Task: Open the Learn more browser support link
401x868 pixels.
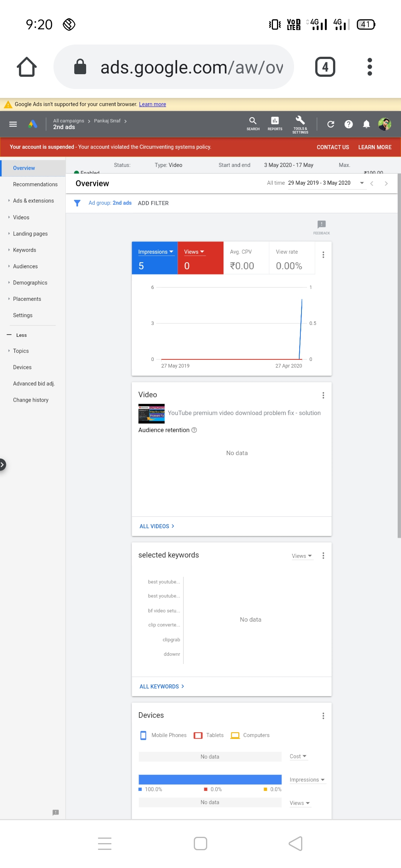Action: point(153,104)
